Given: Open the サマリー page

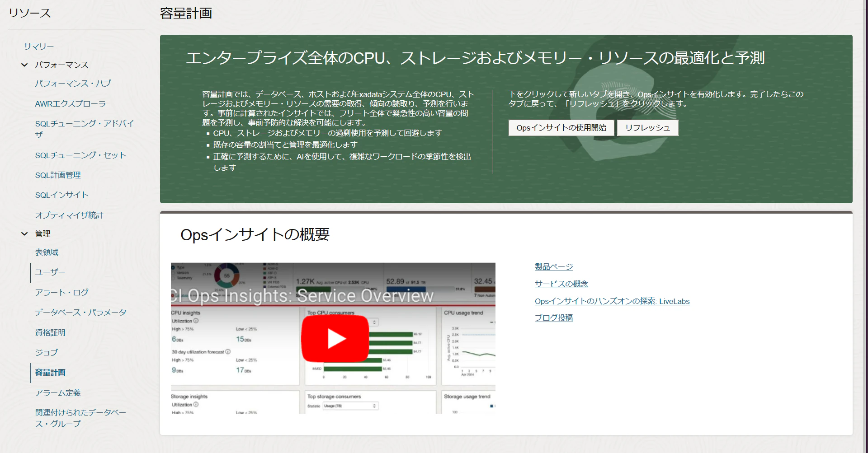Looking at the screenshot, I should 39,46.
